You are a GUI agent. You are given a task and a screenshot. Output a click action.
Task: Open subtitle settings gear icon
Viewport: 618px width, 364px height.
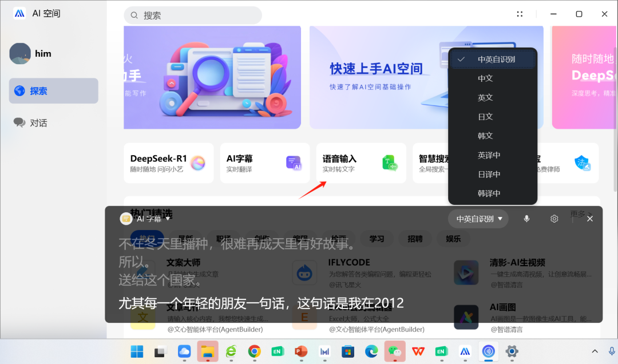(554, 219)
